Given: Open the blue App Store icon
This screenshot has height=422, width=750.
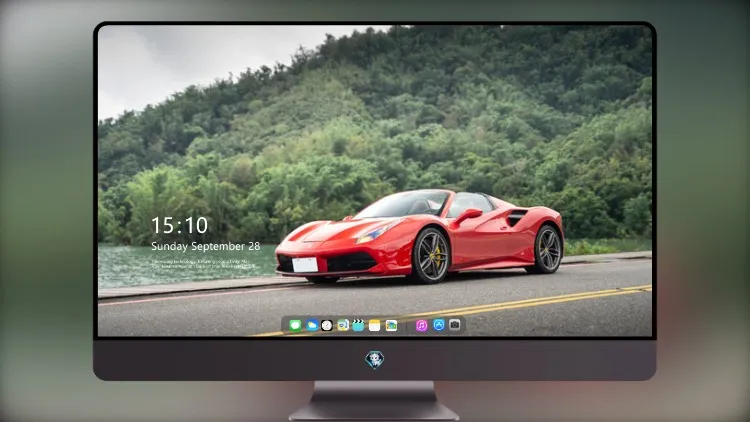Looking at the screenshot, I should click(x=439, y=325).
